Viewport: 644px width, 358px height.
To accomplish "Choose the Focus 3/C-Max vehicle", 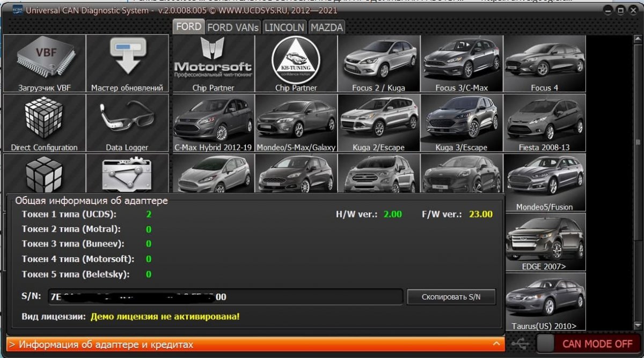I will [462, 64].
